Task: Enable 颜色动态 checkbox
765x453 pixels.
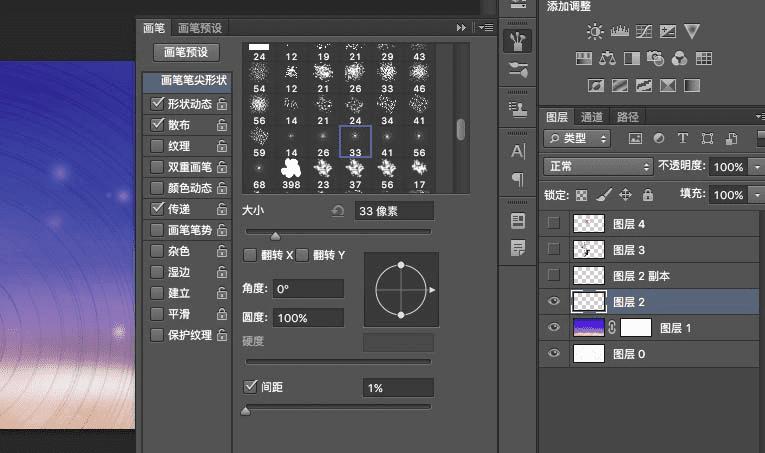Action: pyautogui.click(x=157, y=188)
